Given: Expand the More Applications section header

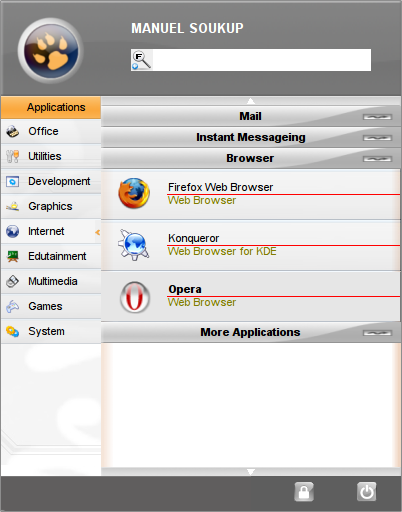Looking at the screenshot, I should [x=251, y=332].
